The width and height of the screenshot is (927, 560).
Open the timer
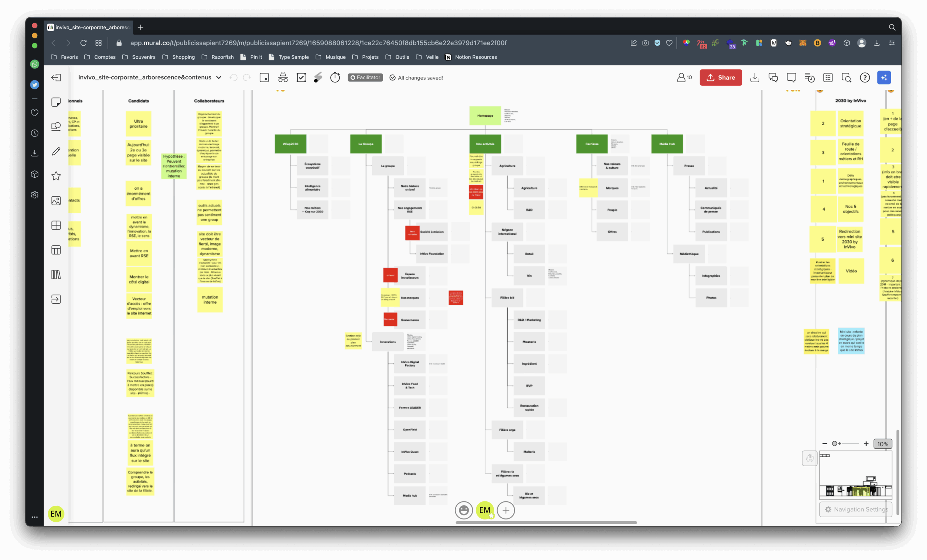pyautogui.click(x=335, y=77)
